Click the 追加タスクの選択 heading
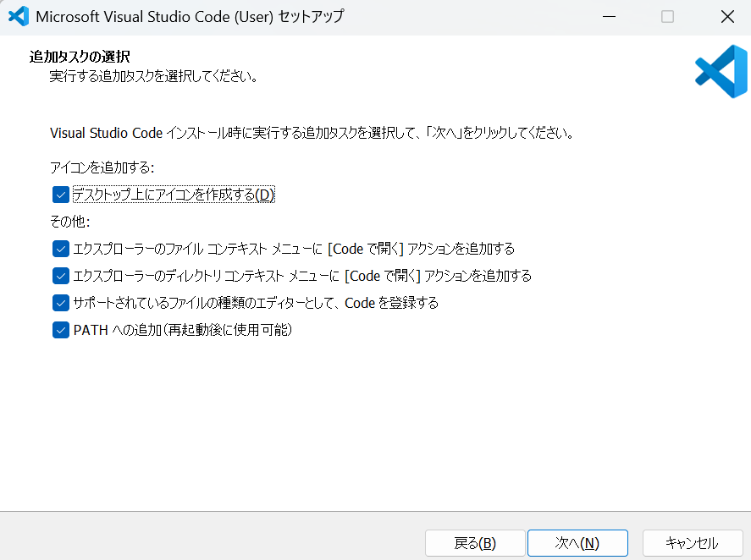This screenshot has width=751, height=560. [x=80, y=58]
